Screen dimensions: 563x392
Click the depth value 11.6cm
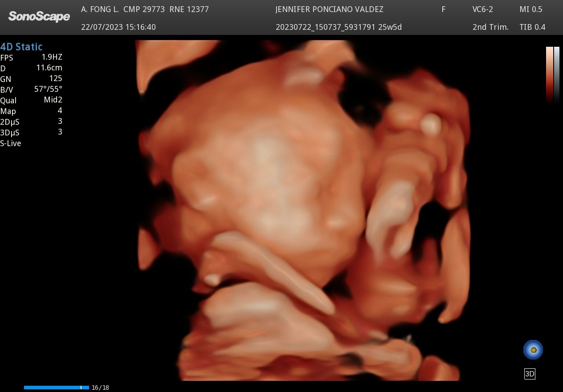(49, 68)
